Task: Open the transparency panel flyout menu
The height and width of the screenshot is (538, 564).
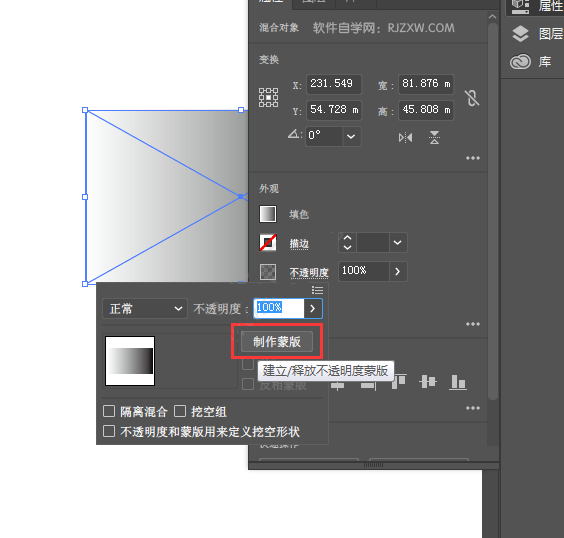Action: tap(317, 290)
